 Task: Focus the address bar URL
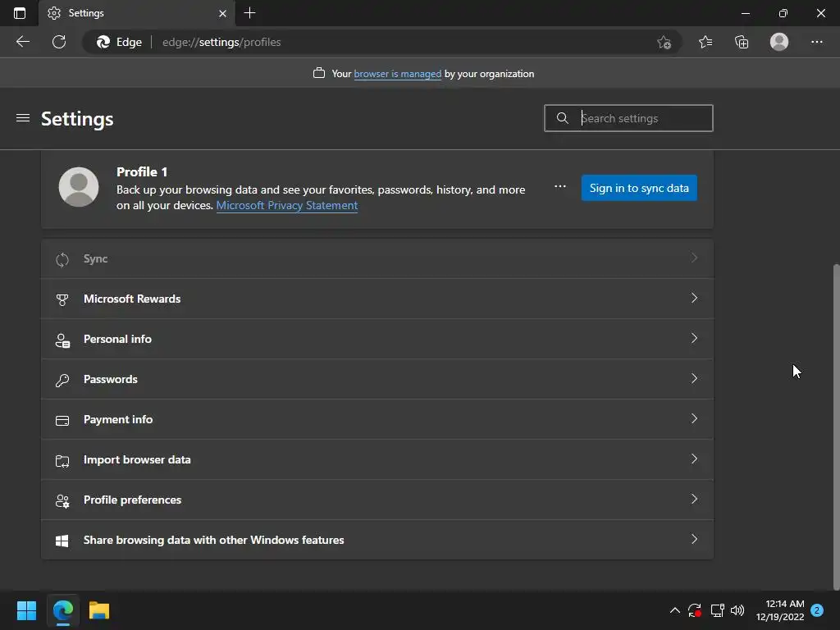[x=221, y=42]
